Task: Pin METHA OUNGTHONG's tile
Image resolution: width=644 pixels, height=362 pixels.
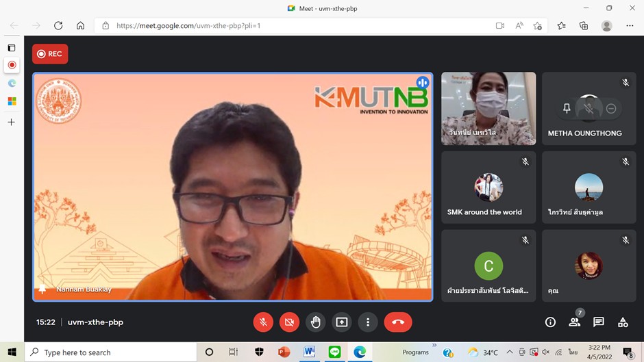Action: [x=567, y=108]
